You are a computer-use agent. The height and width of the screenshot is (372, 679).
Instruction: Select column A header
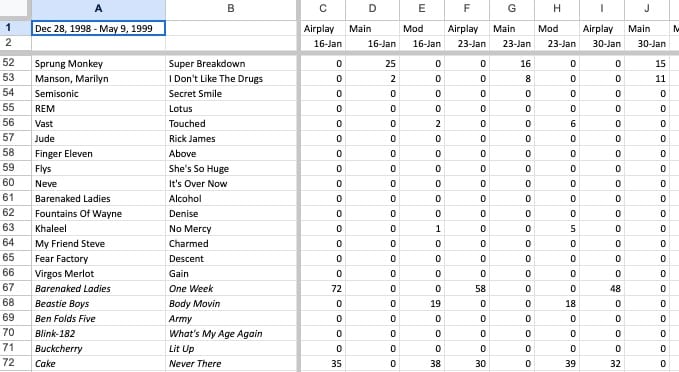98,9
